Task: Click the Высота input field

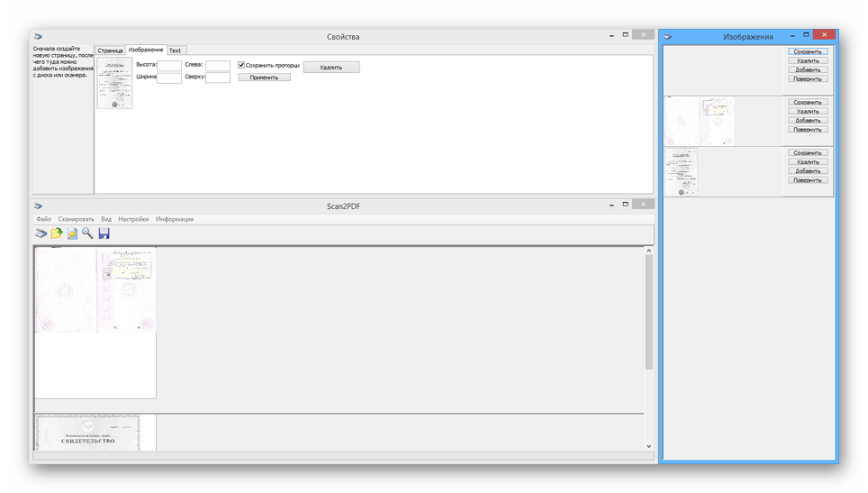Action: click(x=169, y=66)
